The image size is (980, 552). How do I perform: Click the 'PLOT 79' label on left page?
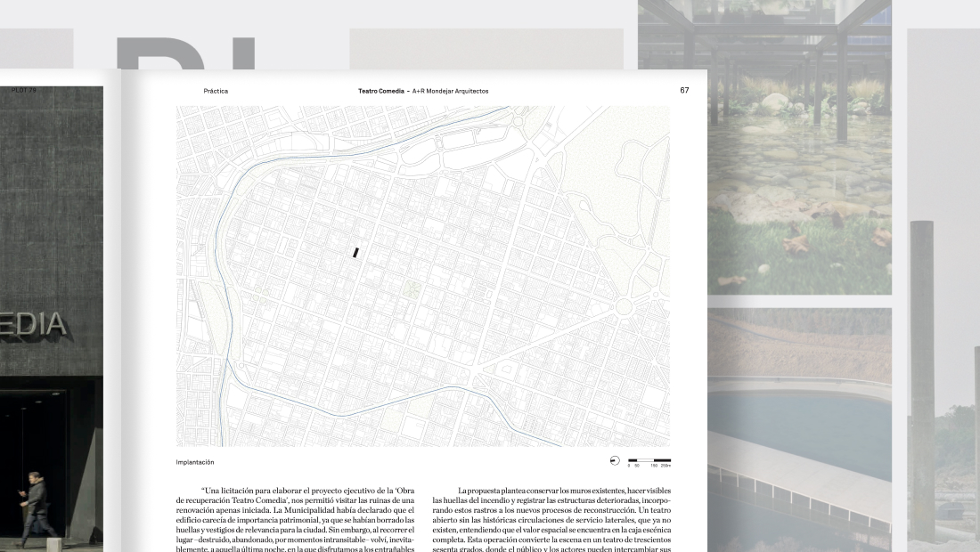[x=24, y=91]
